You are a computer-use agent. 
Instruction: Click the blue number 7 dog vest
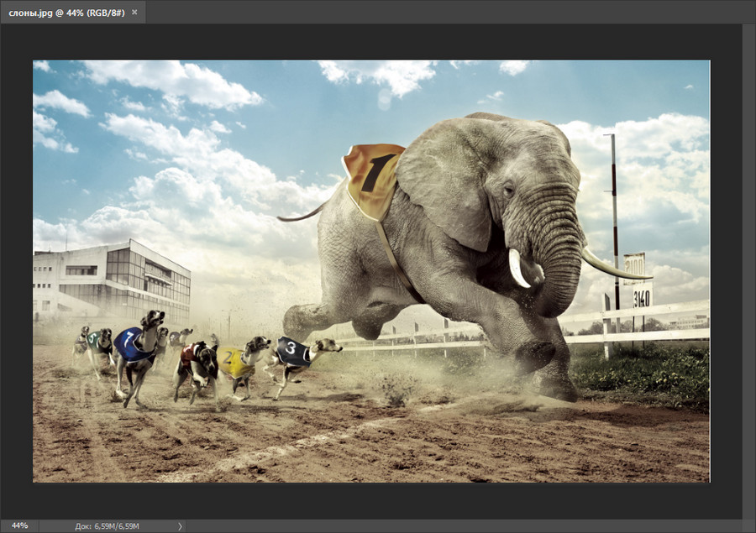[x=131, y=344]
